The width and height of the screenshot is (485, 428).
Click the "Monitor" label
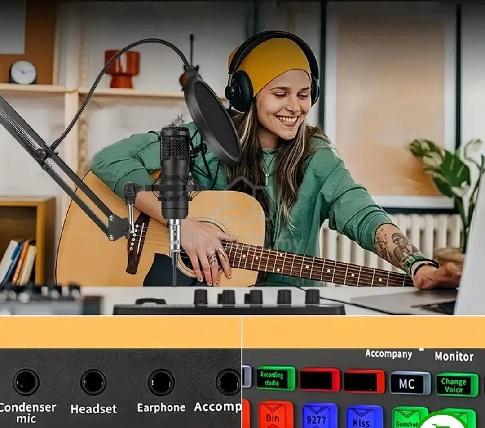[454, 356]
